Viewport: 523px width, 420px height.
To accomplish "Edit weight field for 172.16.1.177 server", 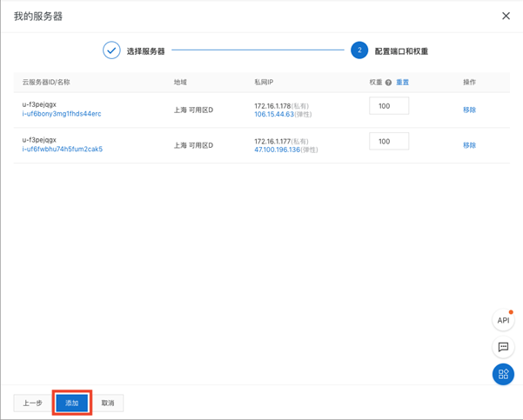I will coord(389,142).
